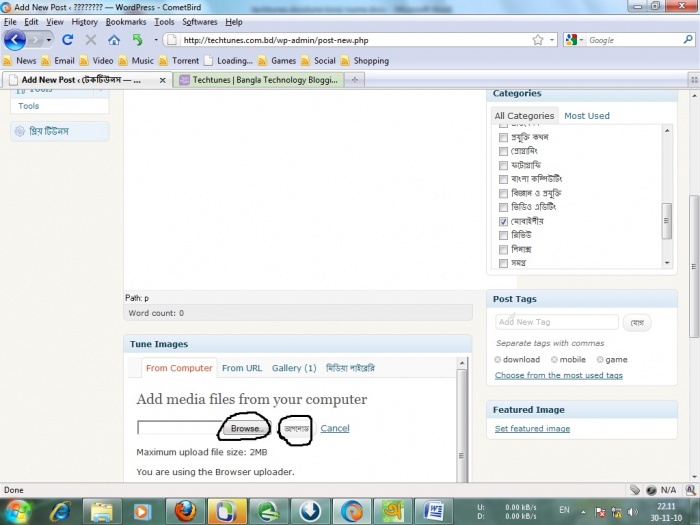This screenshot has height=525, width=700.
Task: Check the ফটোগ্রাফি category checkbox
Action: click(503, 165)
